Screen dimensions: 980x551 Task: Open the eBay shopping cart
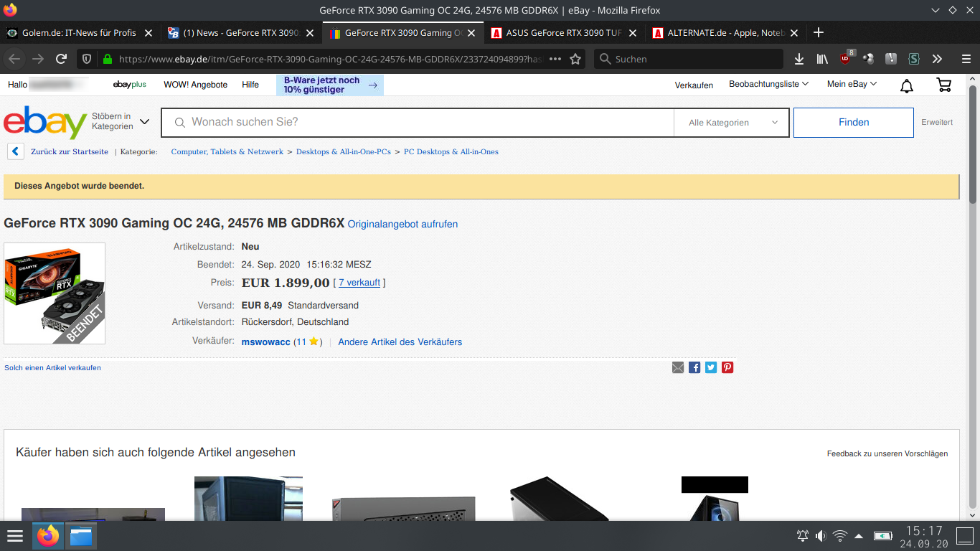pyautogui.click(x=944, y=85)
